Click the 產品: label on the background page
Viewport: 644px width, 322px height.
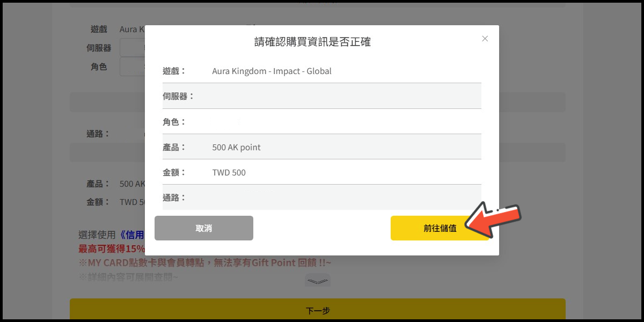pos(98,184)
